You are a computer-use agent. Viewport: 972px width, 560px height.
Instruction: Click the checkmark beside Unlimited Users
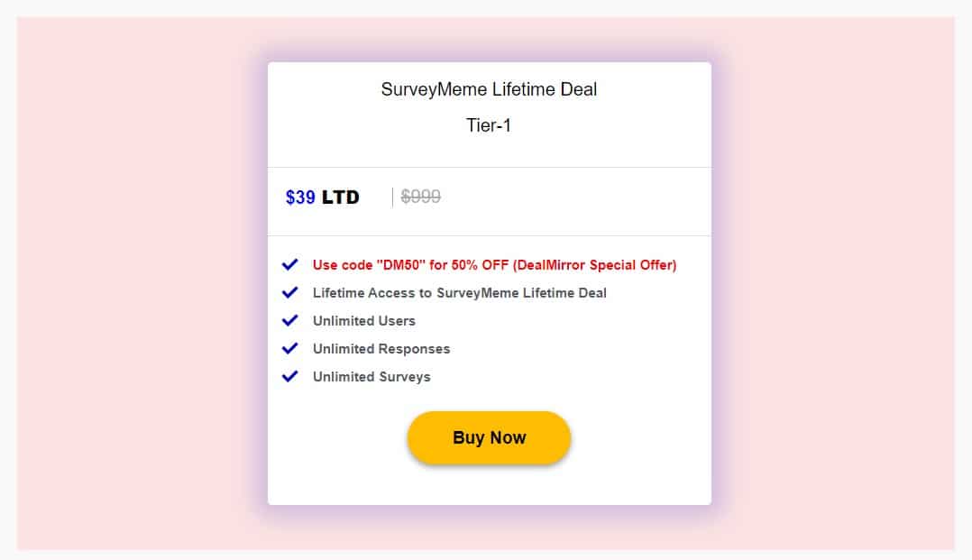tap(290, 320)
